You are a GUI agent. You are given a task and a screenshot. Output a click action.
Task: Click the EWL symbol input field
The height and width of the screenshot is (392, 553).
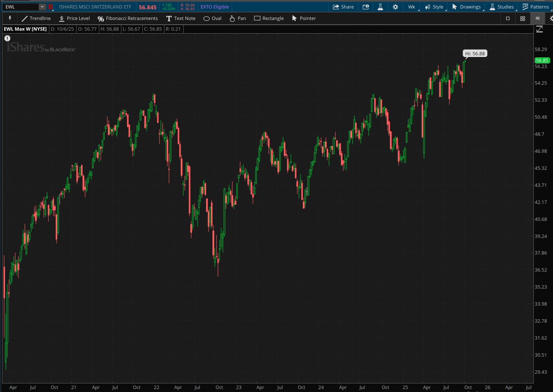tap(21, 7)
